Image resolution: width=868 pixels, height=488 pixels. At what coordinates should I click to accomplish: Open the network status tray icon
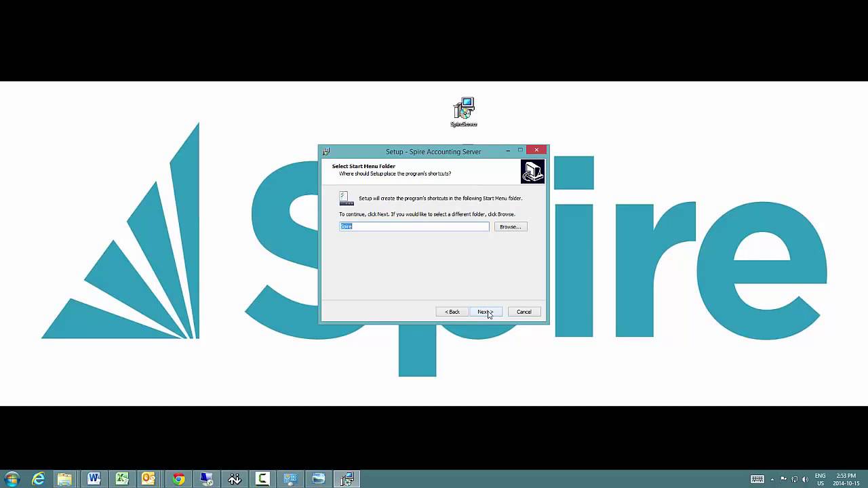pos(794,479)
